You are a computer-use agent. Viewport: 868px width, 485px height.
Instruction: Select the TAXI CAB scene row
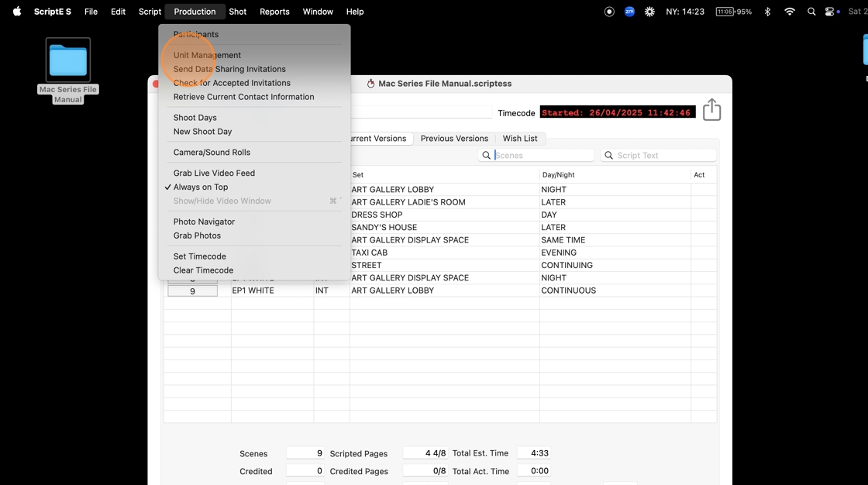click(x=445, y=253)
